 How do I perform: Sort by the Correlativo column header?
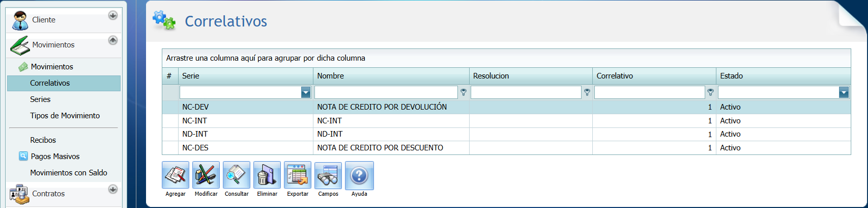point(654,76)
